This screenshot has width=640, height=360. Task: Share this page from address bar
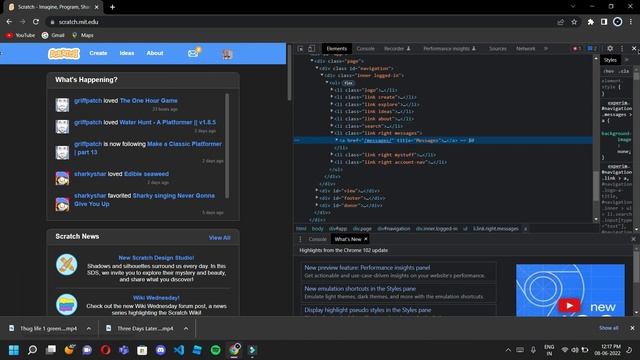coord(560,22)
